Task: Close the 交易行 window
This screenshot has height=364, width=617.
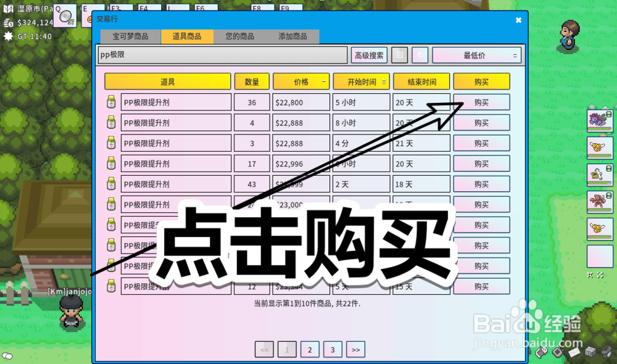Action: coord(519,20)
